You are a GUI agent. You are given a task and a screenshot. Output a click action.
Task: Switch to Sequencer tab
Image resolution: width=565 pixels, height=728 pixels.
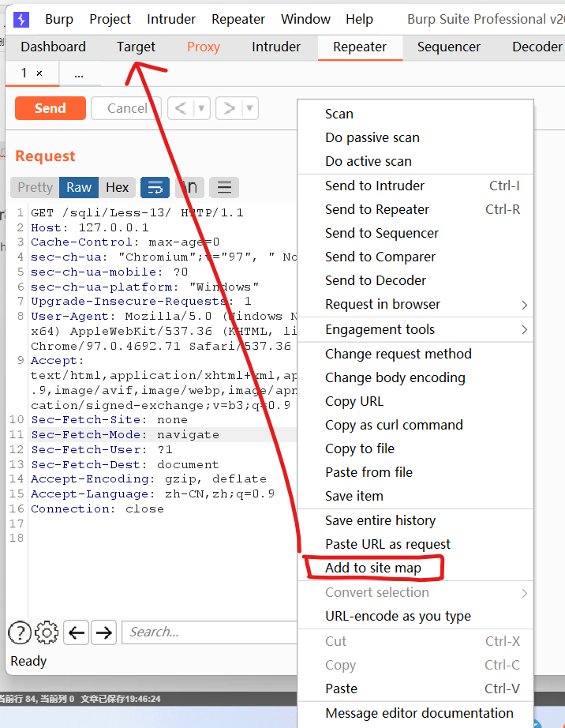tap(448, 47)
